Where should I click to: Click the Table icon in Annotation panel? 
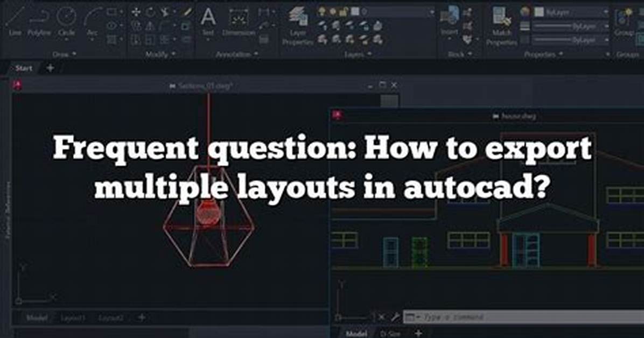click(x=264, y=40)
